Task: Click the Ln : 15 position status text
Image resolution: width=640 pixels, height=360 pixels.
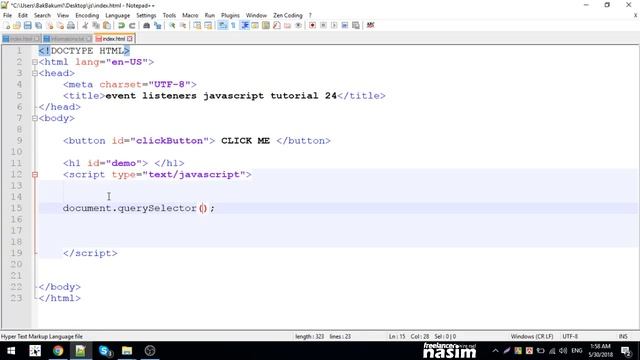Action: (397, 336)
